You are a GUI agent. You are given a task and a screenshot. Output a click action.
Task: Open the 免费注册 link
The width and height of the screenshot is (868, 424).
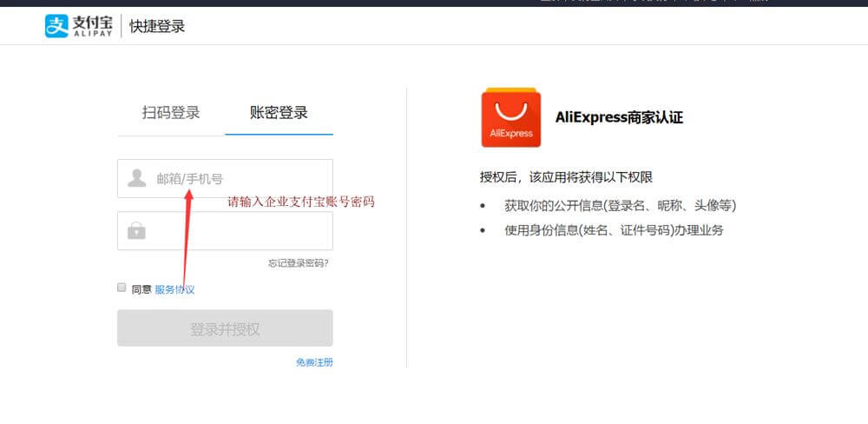click(314, 362)
